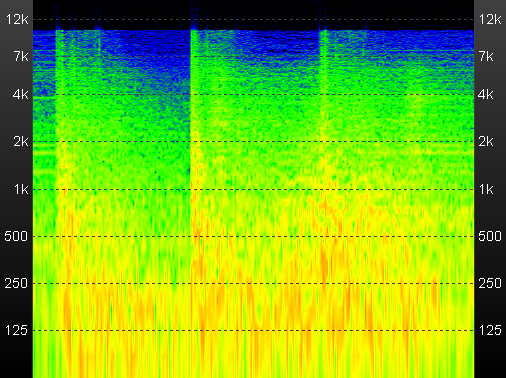Click the left 250 Hz label

16,283
